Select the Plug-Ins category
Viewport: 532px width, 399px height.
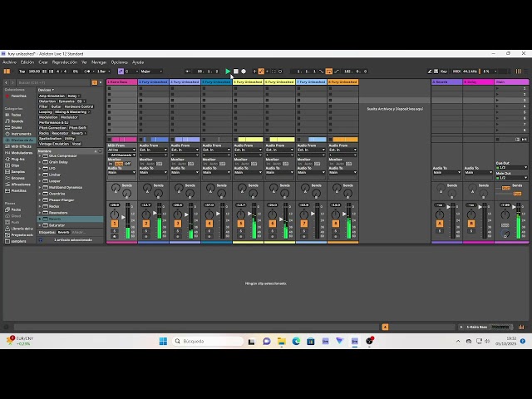(17, 159)
